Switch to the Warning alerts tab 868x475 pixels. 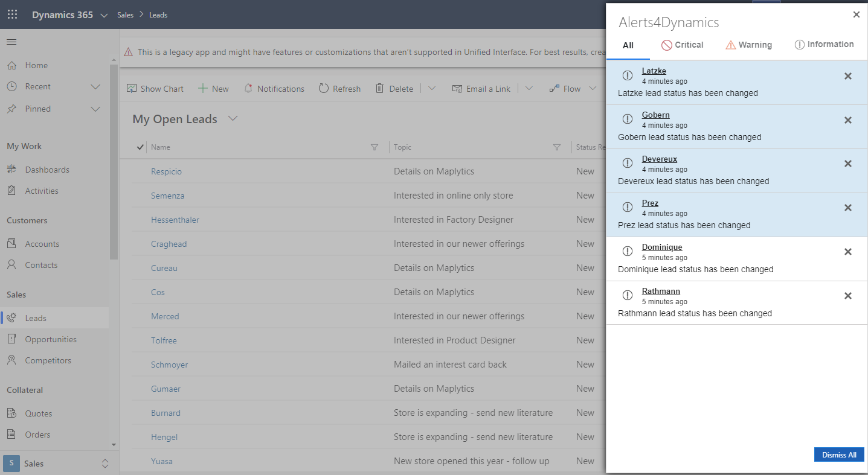tap(748, 45)
